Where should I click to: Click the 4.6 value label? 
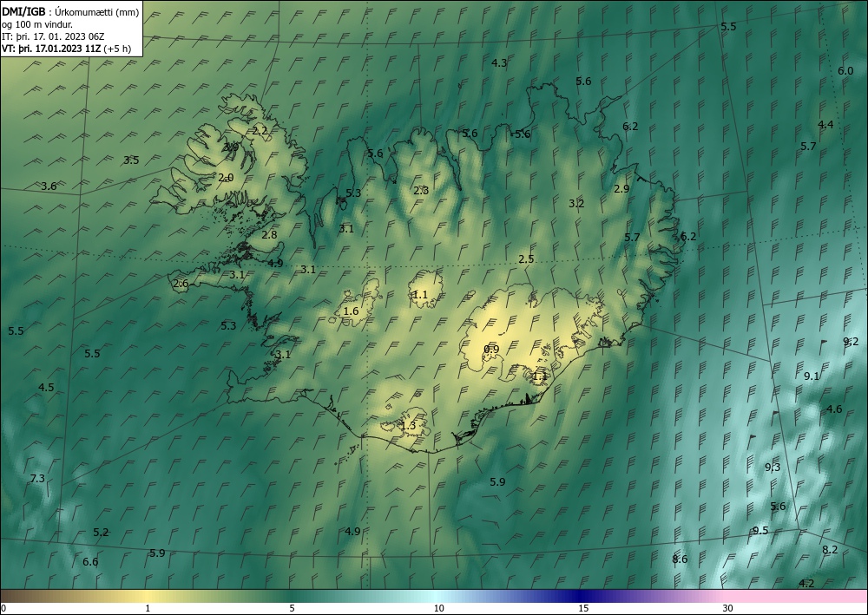coord(834,409)
